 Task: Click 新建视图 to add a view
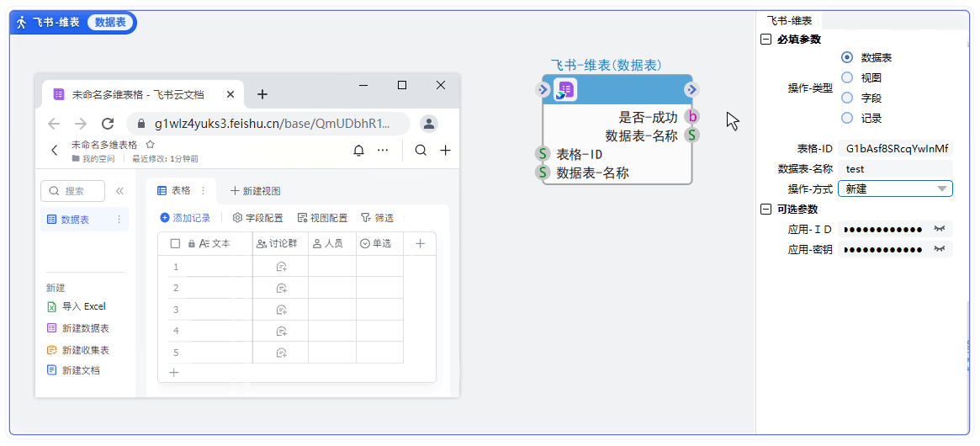pyautogui.click(x=255, y=191)
